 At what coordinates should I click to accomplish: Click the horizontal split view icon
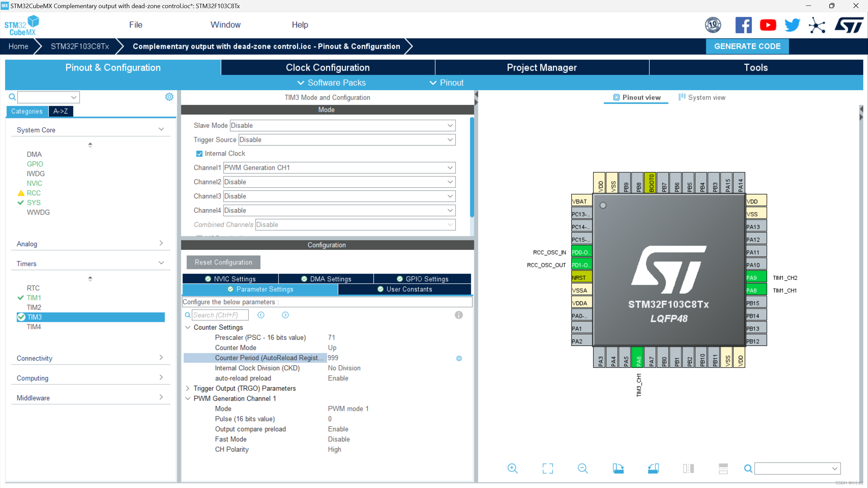723,469
